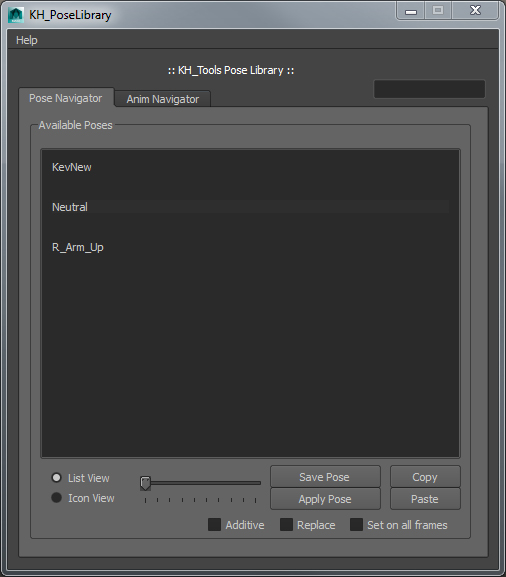Screen dimensions: 506x577
Task: Click the Save Pose button
Action: (x=325, y=477)
